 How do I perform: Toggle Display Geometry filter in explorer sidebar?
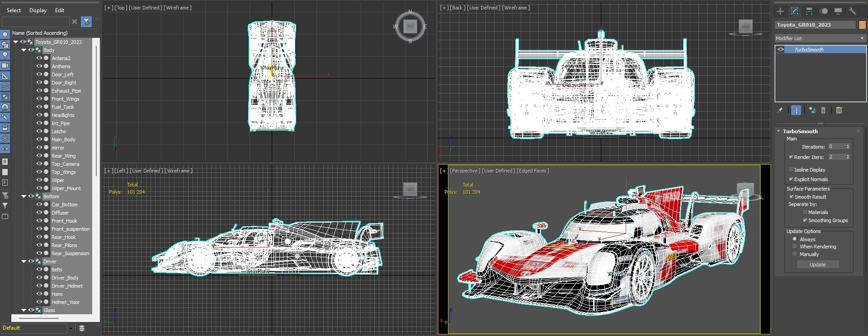pos(5,34)
